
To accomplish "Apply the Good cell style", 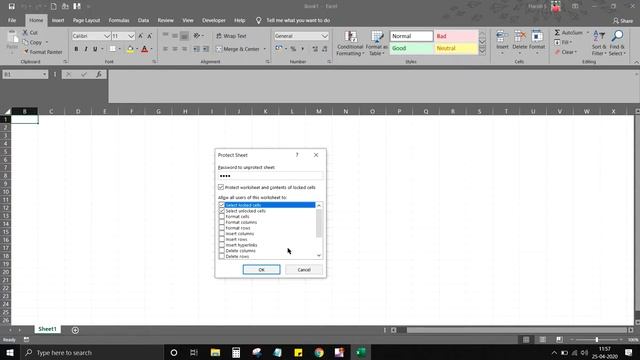I will point(411,48).
